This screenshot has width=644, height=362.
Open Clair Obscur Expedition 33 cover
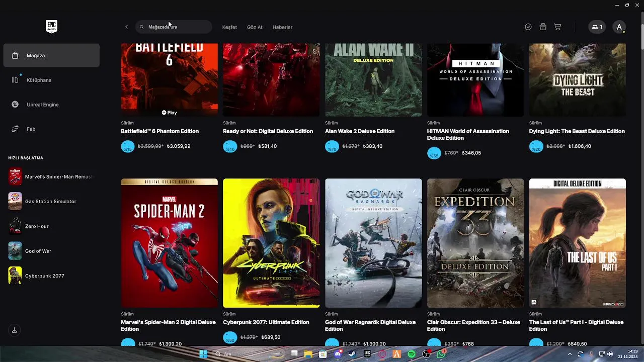tap(475, 243)
